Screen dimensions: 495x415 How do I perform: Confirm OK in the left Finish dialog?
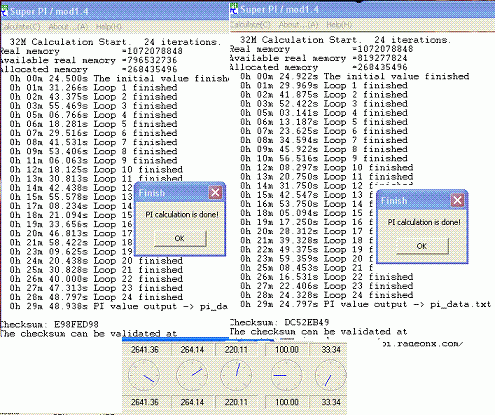pyautogui.click(x=180, y=238)
